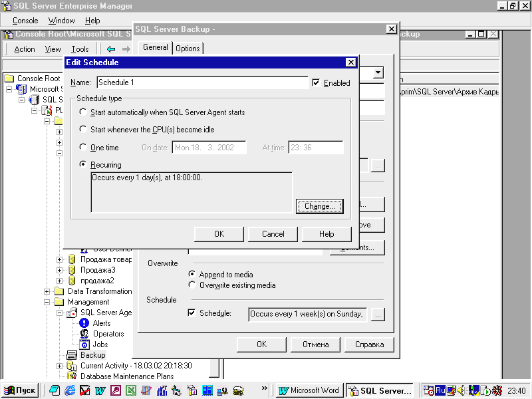Click the Справка button in the Backup dialog
Viewport: 532px width, 399px height.
point(369,344)
